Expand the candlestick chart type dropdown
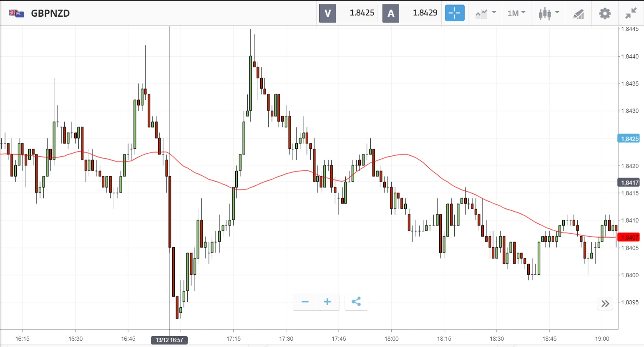 click(x=548, y=13)
